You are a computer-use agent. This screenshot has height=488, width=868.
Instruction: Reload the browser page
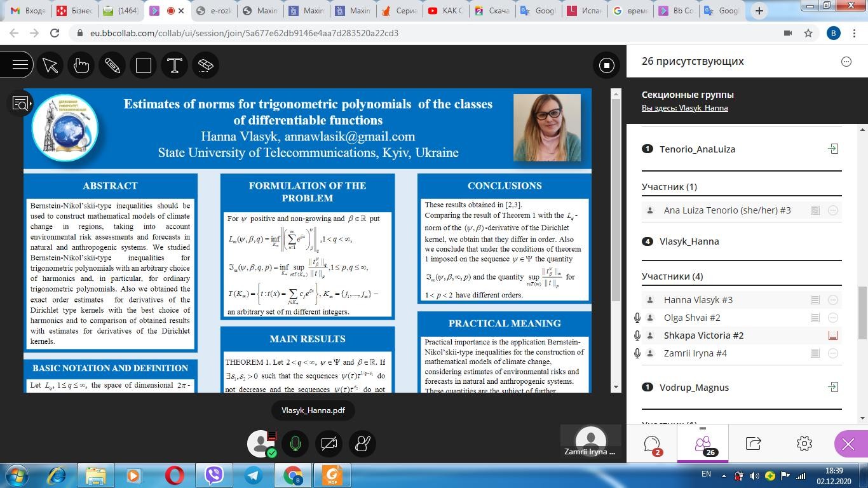(55, 33)
